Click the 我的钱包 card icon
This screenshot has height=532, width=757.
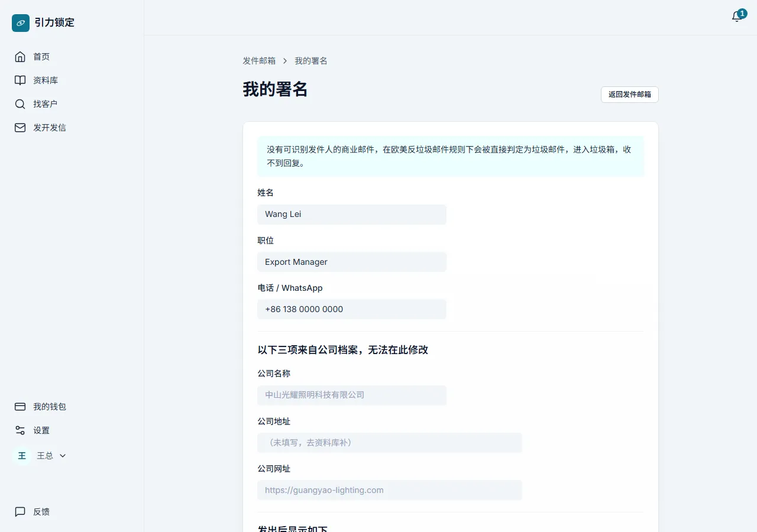point(20,407)
